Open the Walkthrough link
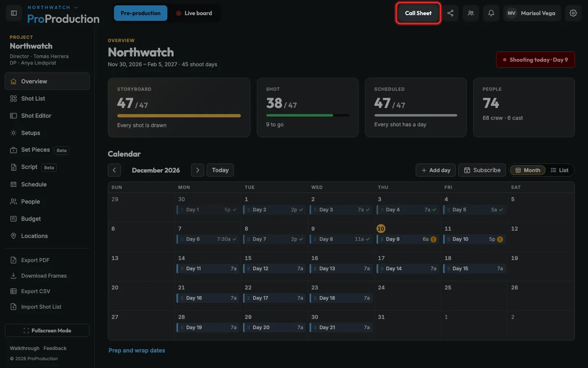Screen dimensions: 588x368 24,348
